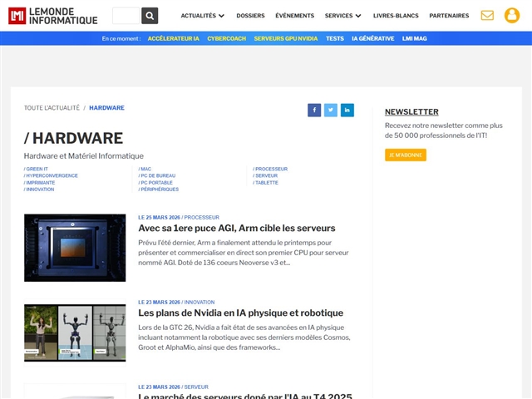This screenshot has height=399, width=532.
Task: Open the Imprimante subcategory
Action: click(x=39, y=183)
